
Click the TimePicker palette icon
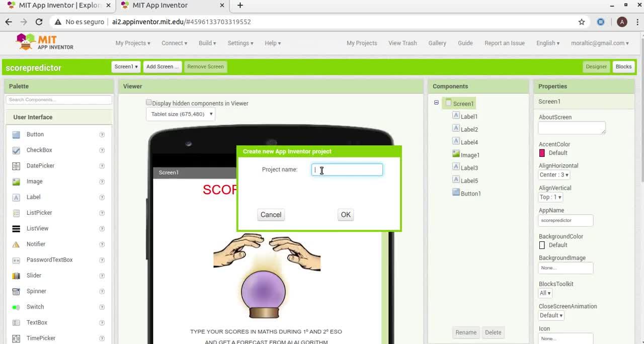(x=16, y=338)
